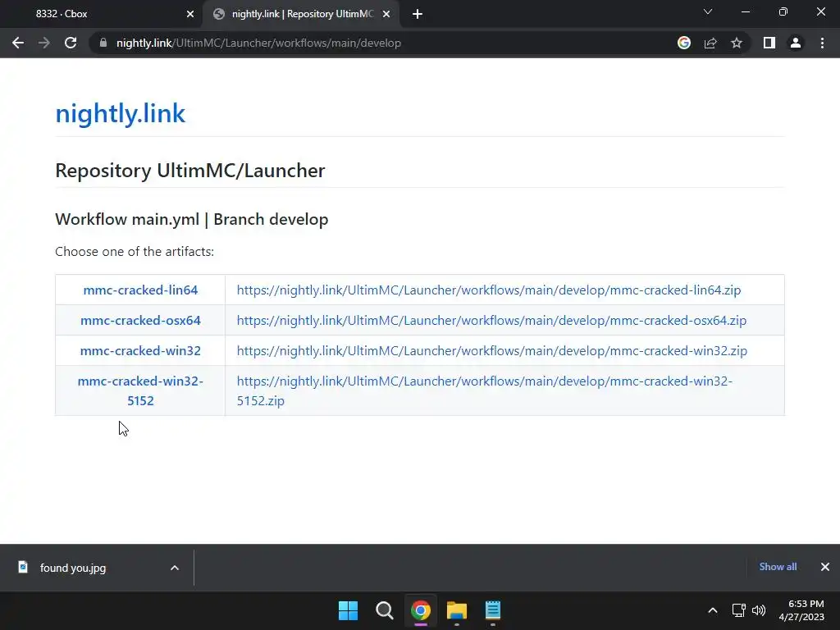
Task: Click the Repository UltimMC/Launcher heading
Action: pyautogui.click(x=190, y=171)
